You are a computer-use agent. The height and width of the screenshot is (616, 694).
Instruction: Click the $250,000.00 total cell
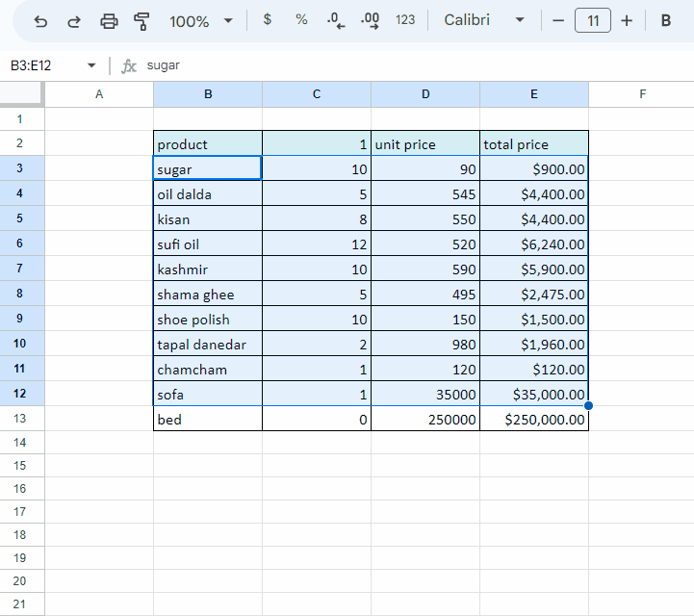pos(534,419)
